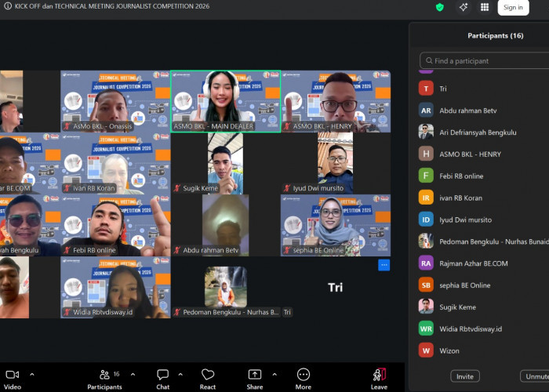Click the Unmute button in participants panel
Viewport: 549px width, 392px height.
click(x=535, y=376)
